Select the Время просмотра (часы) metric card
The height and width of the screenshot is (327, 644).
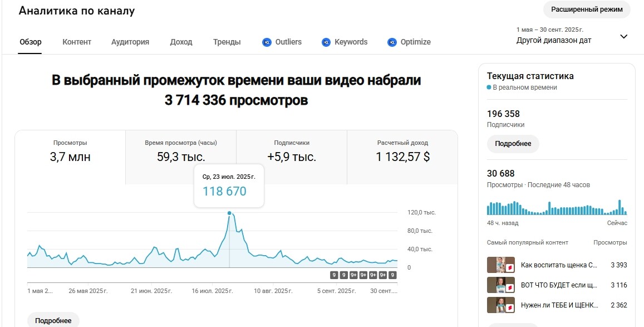(181, 157)
